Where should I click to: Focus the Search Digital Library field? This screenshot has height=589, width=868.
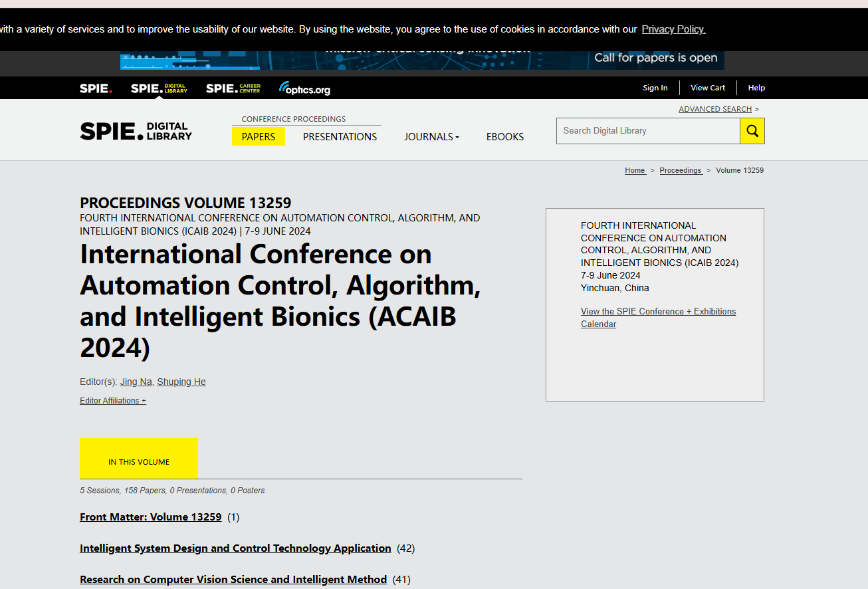[x=648, y=131]
